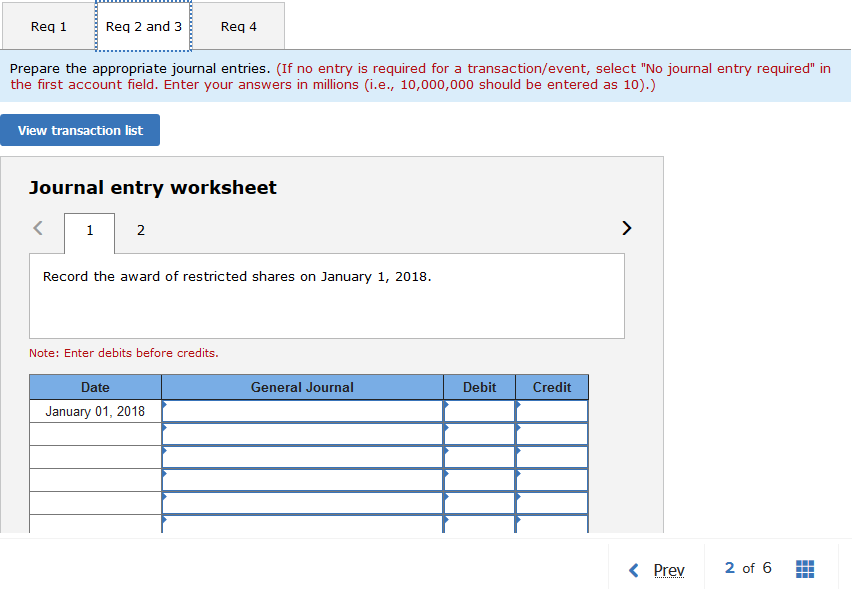Image resolution: width=852 pixels, height=594 pixels.
Task: Click the Debit column header
Action: point(479,387)
